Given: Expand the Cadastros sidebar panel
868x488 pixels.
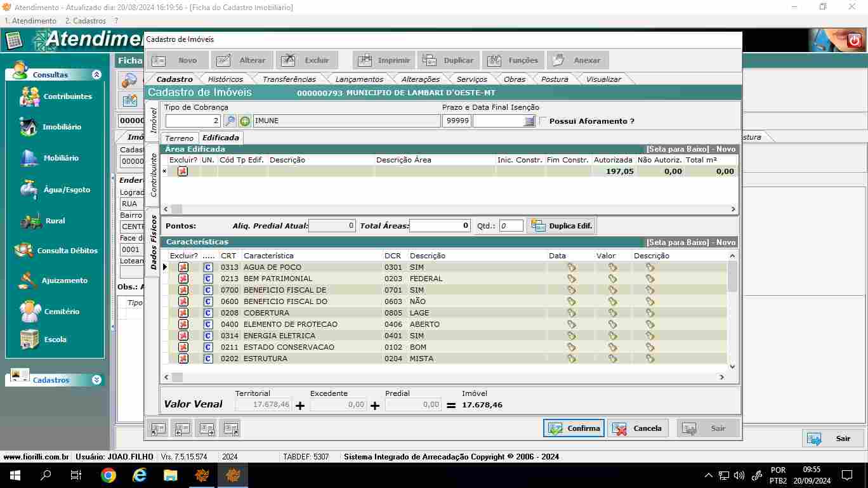Looking at the screenshot, I should [96, 380].
